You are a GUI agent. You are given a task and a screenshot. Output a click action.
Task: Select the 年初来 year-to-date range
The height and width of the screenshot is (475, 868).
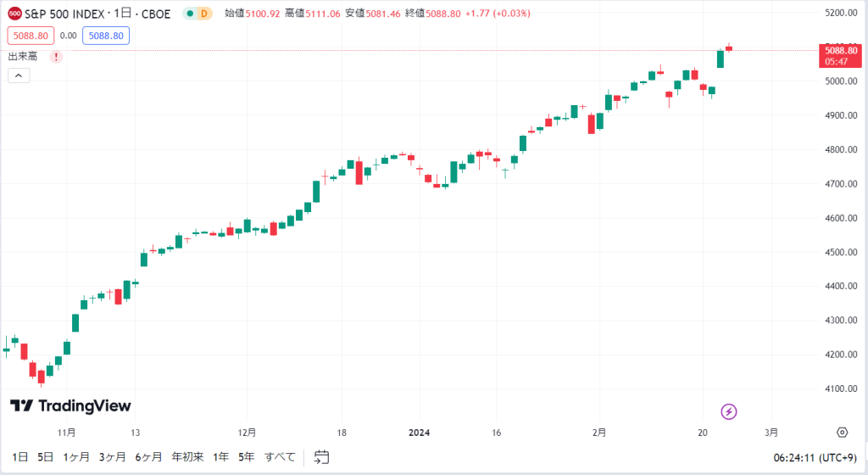(187, 456)
